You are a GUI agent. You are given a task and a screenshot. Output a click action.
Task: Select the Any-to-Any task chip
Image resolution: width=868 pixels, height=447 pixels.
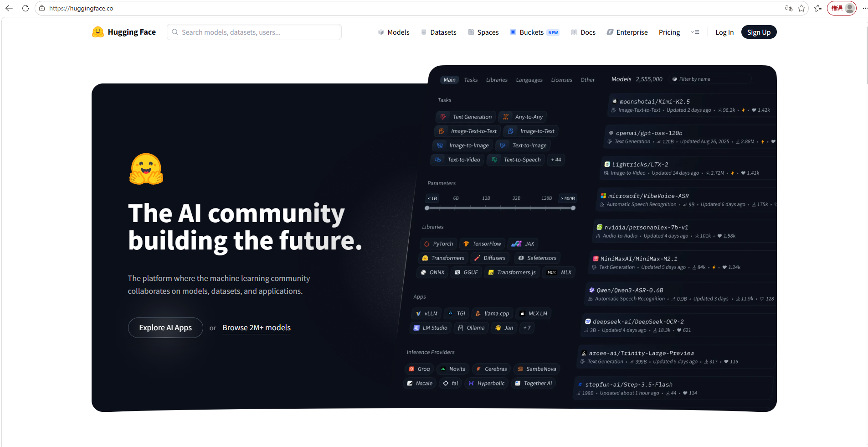(523, 117)
